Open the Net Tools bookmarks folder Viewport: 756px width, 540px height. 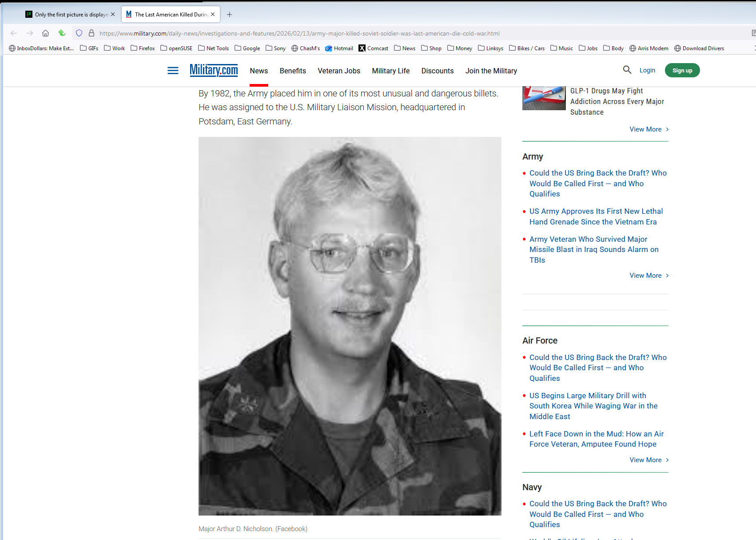pos(214,48)
